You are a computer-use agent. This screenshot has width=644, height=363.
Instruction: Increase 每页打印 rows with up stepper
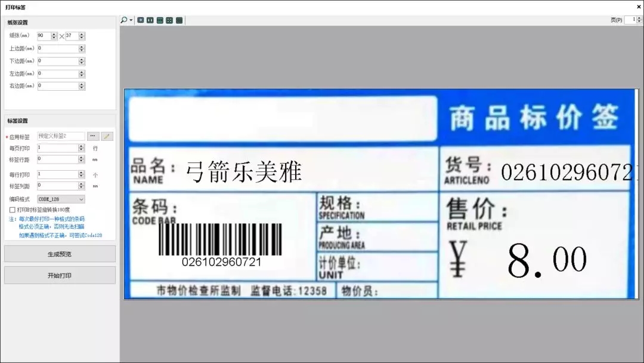coord(81,145)
